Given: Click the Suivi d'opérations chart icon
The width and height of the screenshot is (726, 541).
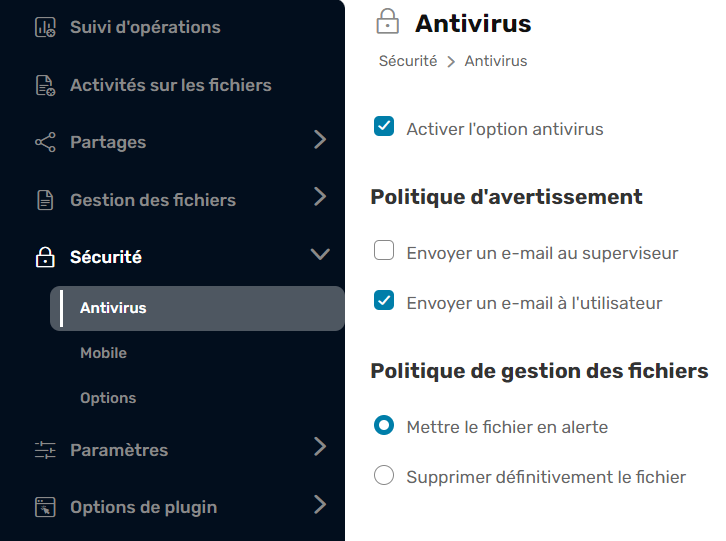Looking at the screenshot, I should click(45, 28).
